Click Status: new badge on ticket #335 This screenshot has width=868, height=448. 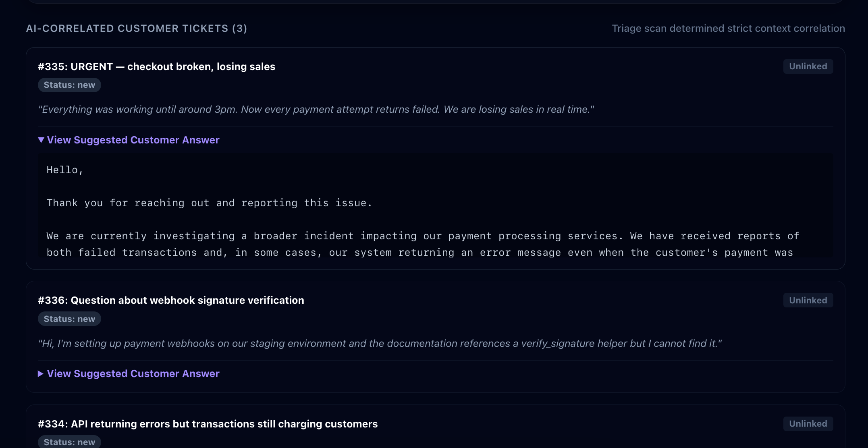[x=69, y=85]
